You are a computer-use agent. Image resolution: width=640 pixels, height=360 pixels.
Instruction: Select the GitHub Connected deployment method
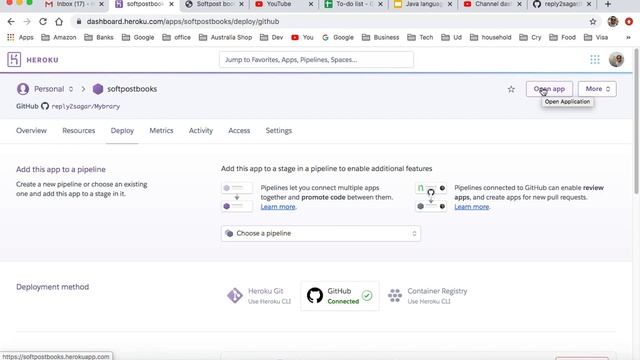(x=340, y=296)
